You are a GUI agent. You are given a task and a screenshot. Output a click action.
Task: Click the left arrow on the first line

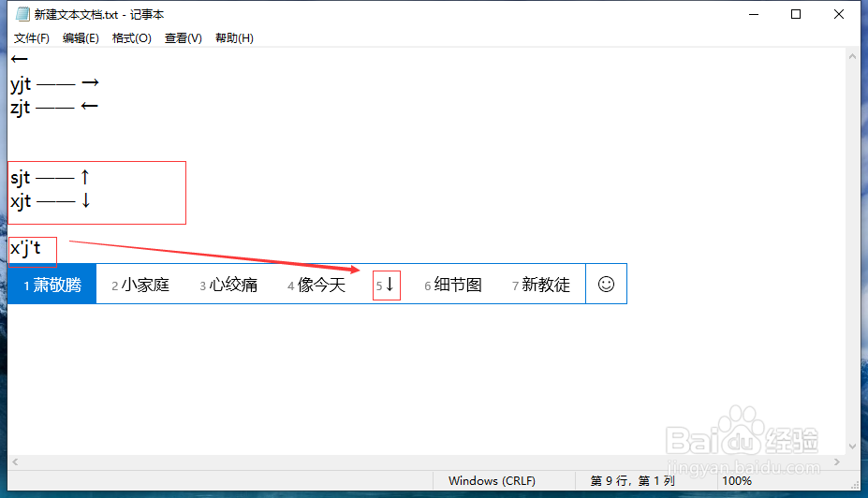click(x=19, y=59)
